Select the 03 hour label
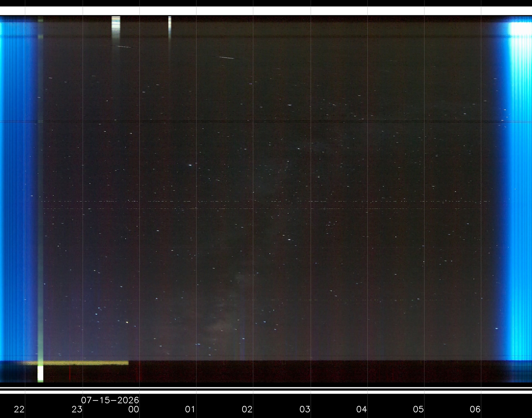532x418 pixels. coord(305,409)
